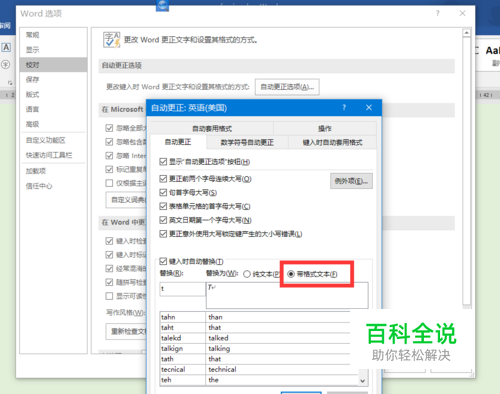The height and width of the screenshot is (394, 500).
Task: Click the 替换为(W) text box containing T
Action: pyautogui.click(x=287, y=295)
